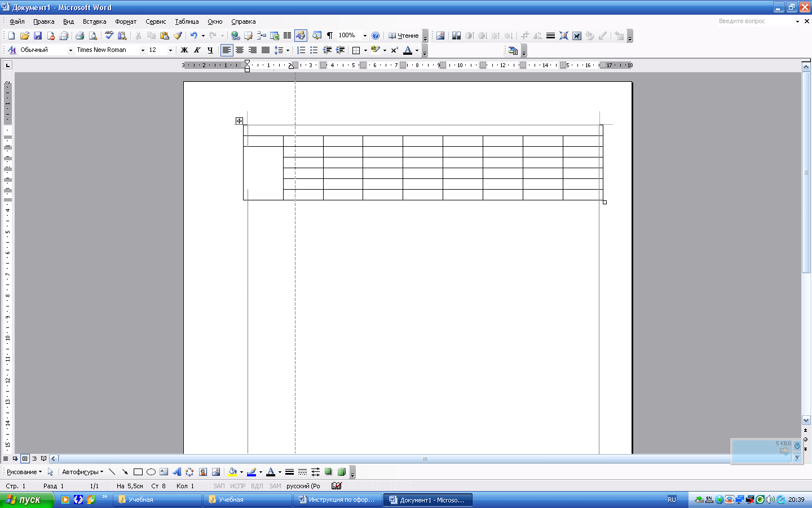Open the Правка menu
812x508 pixels.
[x=43, y=21]
